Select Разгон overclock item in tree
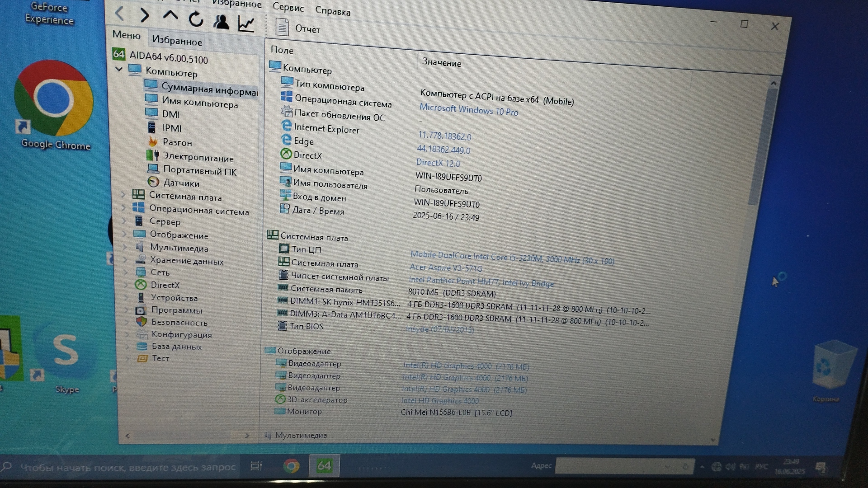Viewport: 868px width, 488px height. pyautogui.click(x=177, y=142)
